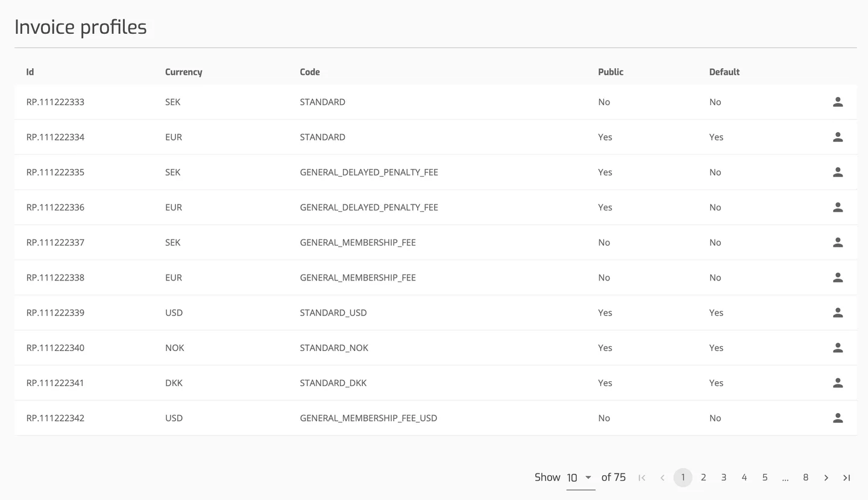
Task: Click the Currency column header
Action: tap(184, 72)
